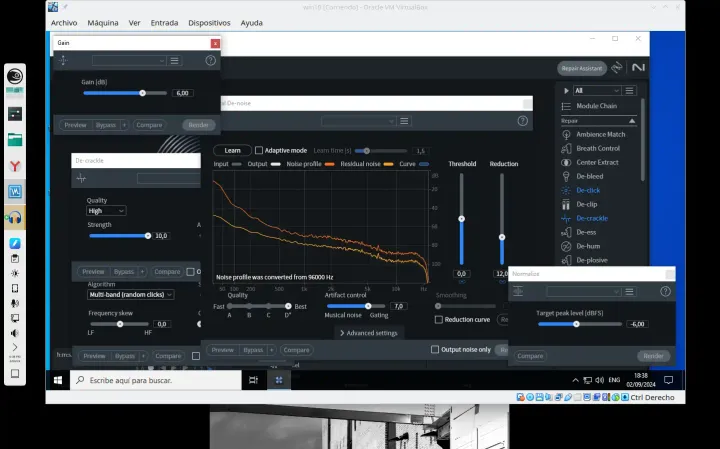
Task: Open the green file manager dock icon
Action: 15,140
